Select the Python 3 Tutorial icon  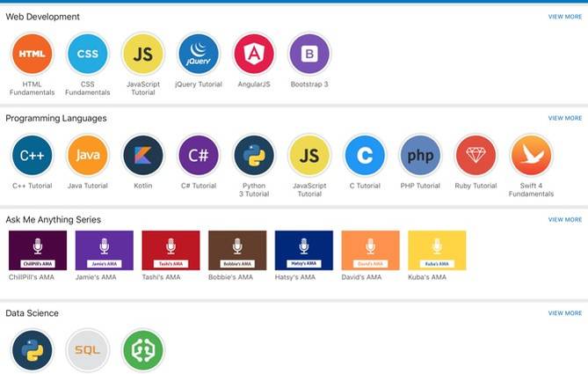tap(254, 155)
